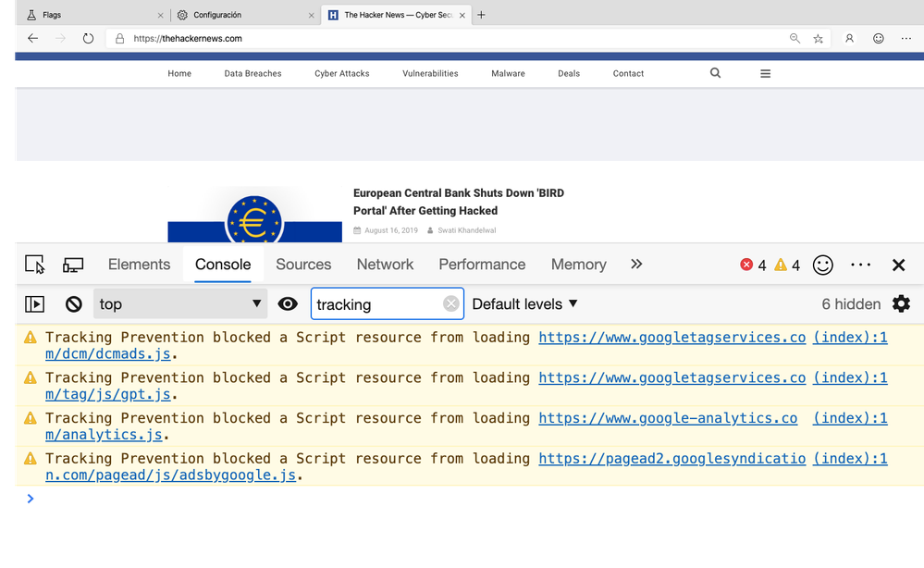The height and width of the screenshot is (568, 924).
Task: Reload the page with refresh icon
Action: pyautogui.click(x=89, y=38)
